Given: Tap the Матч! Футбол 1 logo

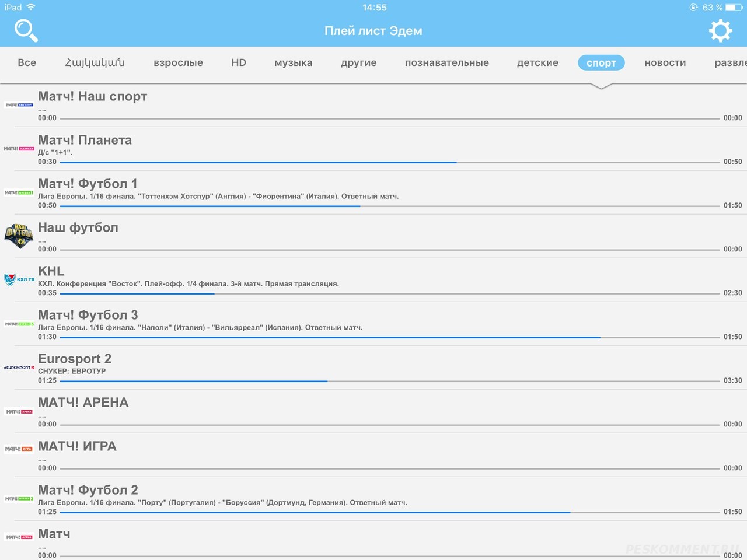Looking at the screenshot, I should pyautogui.click(x=19, y=192).
